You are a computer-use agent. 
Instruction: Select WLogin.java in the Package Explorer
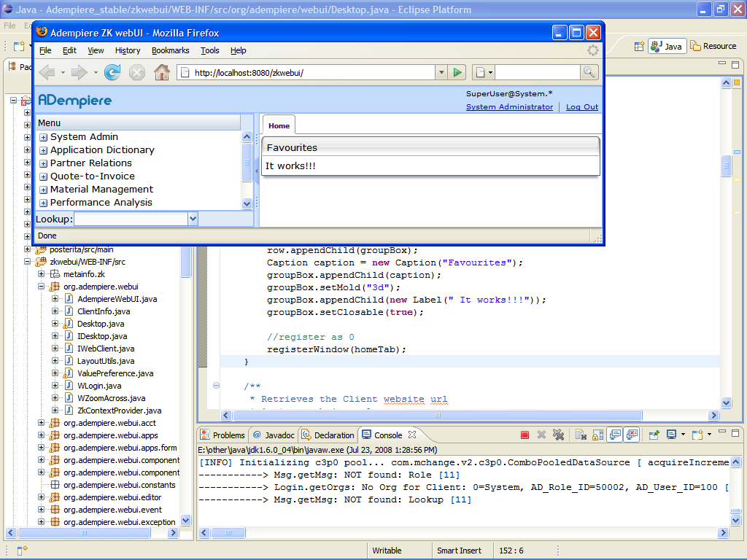pyautogui.click(x=99, y=386)
